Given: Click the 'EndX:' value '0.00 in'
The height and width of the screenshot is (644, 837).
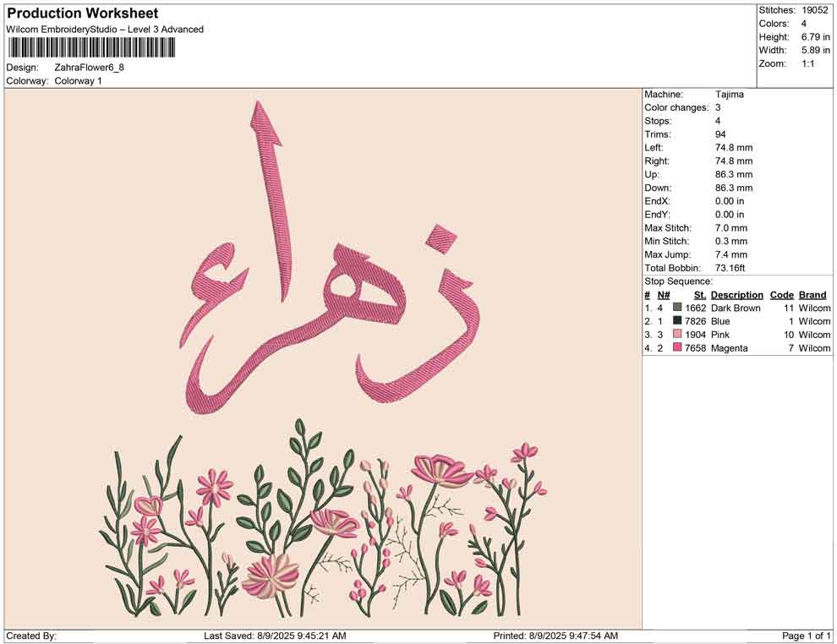Looking at the screenshot, I should 730,201.
